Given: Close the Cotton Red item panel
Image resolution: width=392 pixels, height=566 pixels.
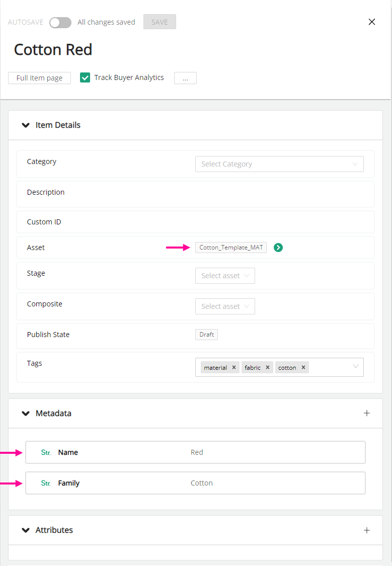Looking at the screenshot, I should (372, 22).
